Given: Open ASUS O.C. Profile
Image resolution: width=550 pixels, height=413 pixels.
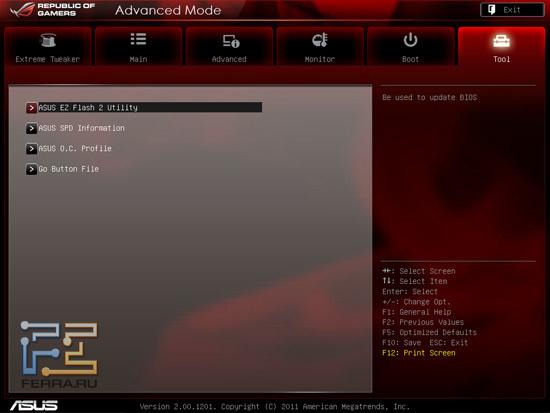Looking at the screenshot, I should 75,148.
